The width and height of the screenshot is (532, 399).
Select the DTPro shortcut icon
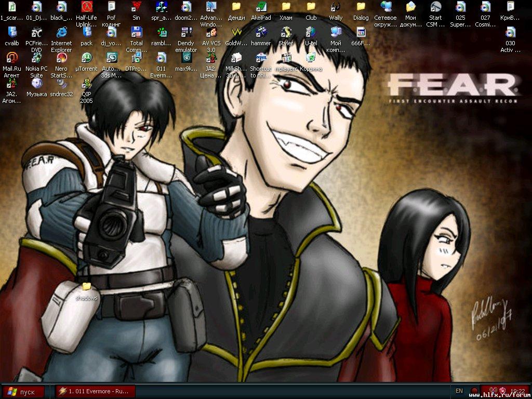coord(136,57)
